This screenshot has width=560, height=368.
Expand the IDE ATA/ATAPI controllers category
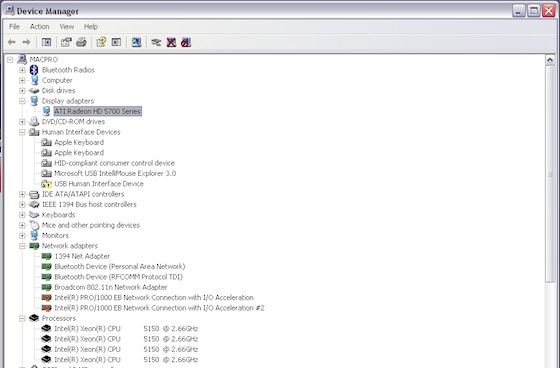22,194
